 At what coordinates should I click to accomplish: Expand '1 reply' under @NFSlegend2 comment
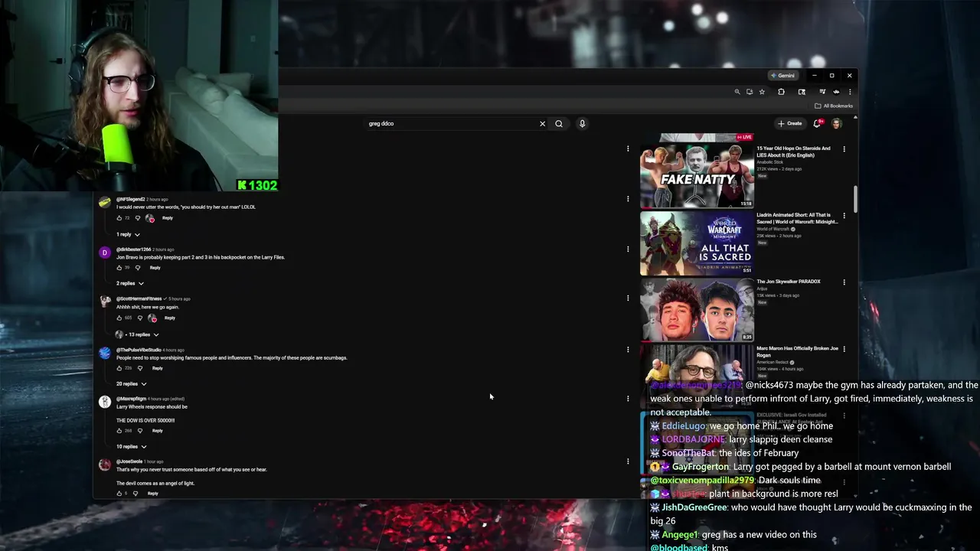tap(128, 234)
